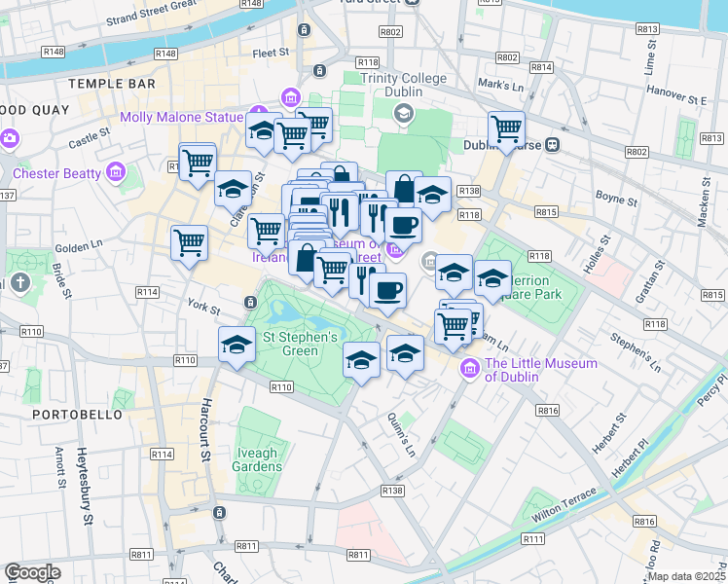Screen dimensions: 728x584
Task: Open the coffee cup marker north of St Stephen's Green
Action: (387, 292)
